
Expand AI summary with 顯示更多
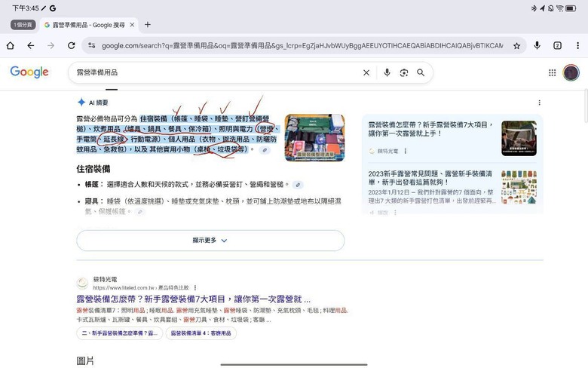(210, 240)
